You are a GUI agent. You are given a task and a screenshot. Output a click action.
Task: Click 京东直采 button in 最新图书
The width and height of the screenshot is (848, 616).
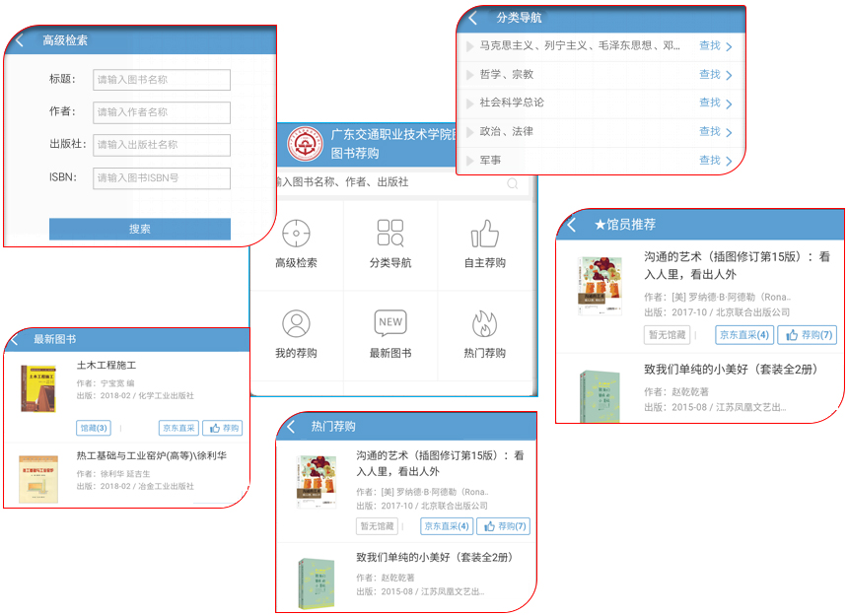tap(178, 428)
